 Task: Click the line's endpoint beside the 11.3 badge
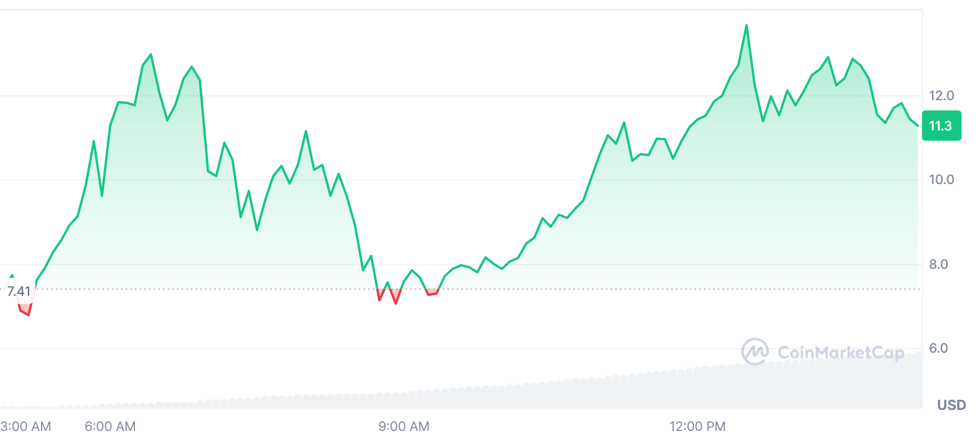point(918,126)
